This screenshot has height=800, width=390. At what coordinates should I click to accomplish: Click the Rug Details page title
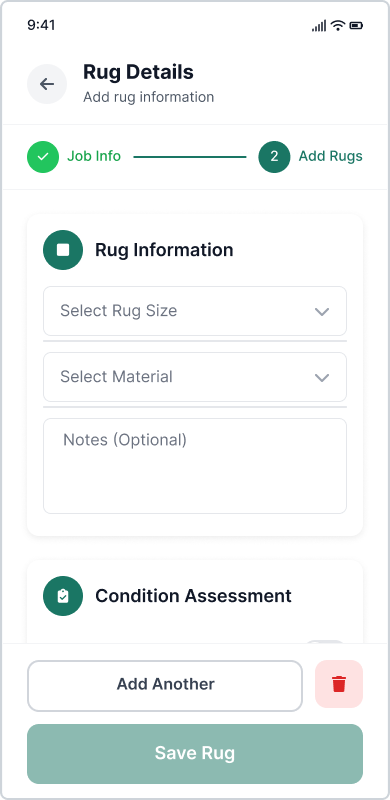pos(138,72)
